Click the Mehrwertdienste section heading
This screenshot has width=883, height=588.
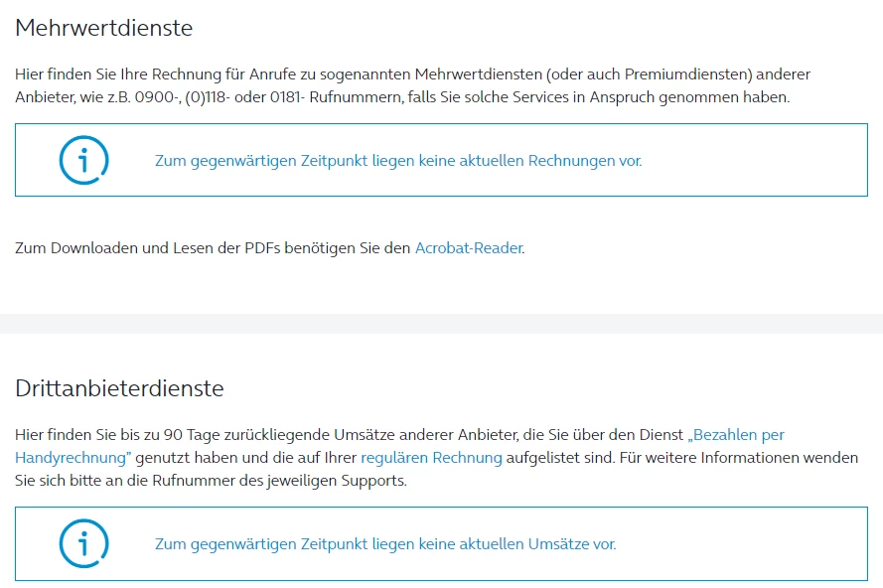pyautogui.click(x=103, y=28)
